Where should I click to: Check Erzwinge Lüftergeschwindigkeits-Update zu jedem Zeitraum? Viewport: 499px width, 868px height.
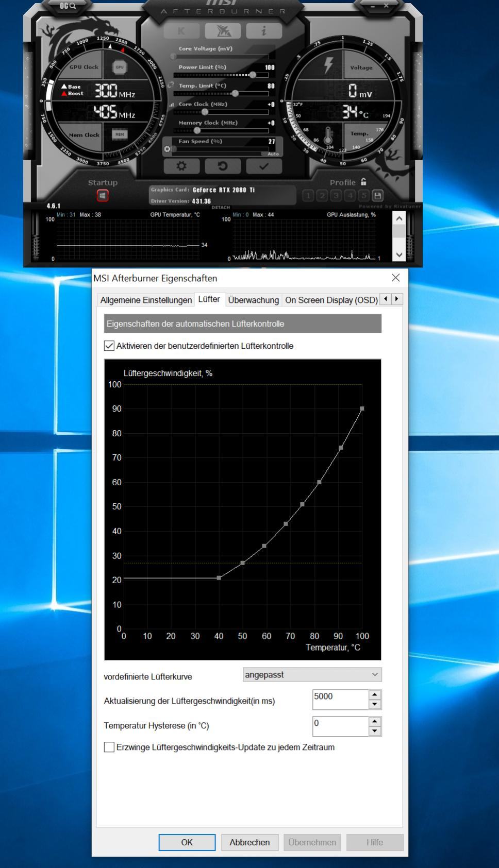tap(109, 747)
